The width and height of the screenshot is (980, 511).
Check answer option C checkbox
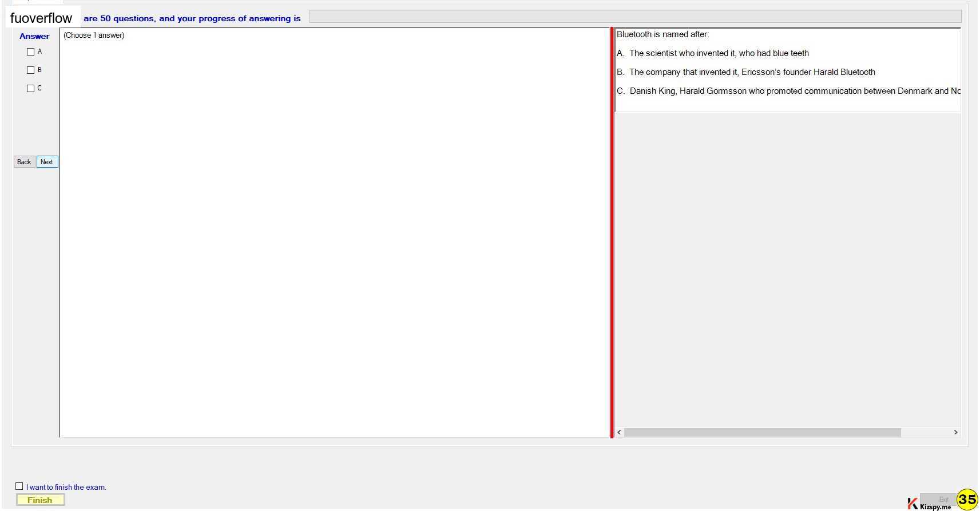(31, 89)
